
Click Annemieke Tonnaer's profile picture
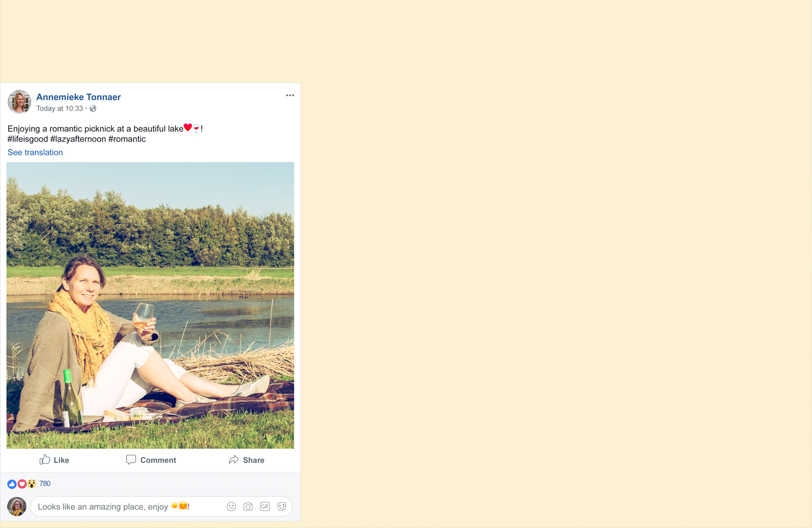click(x=19, y=102)
